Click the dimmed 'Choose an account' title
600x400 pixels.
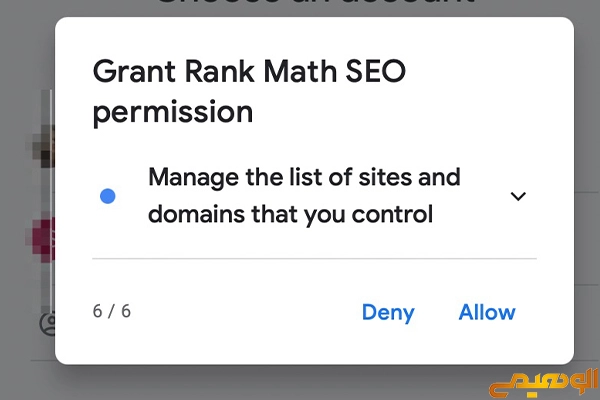click(x=316, y=3)
